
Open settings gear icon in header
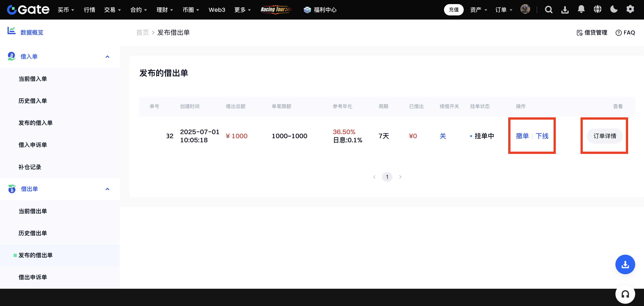[x=630, y=10]
